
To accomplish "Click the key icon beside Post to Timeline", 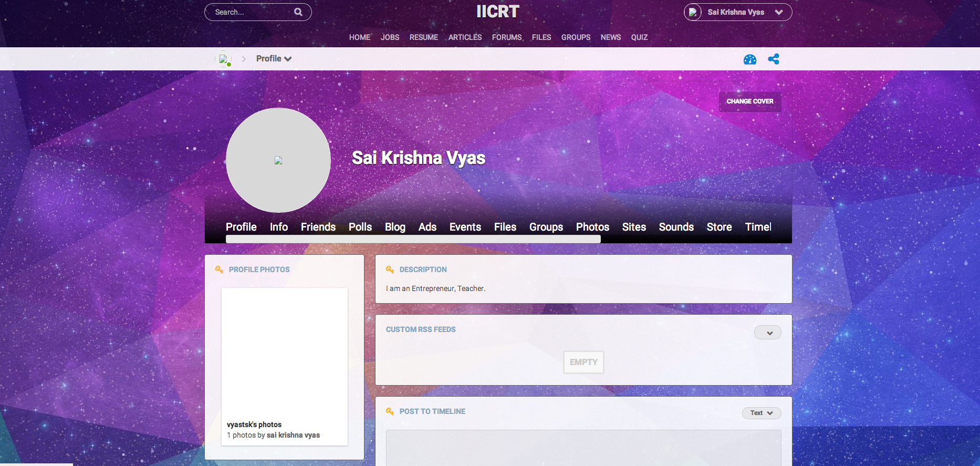I will (390, 411).
